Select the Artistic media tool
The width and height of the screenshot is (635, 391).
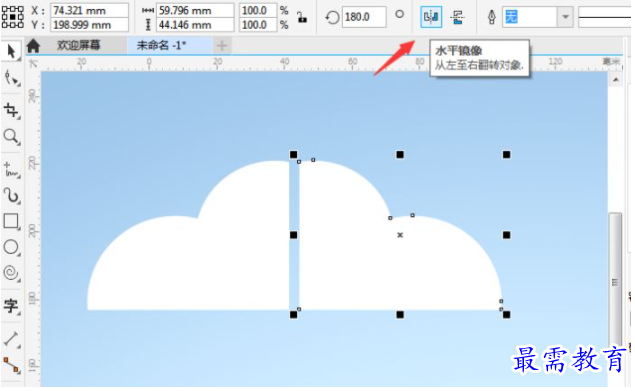pos(11,195)
